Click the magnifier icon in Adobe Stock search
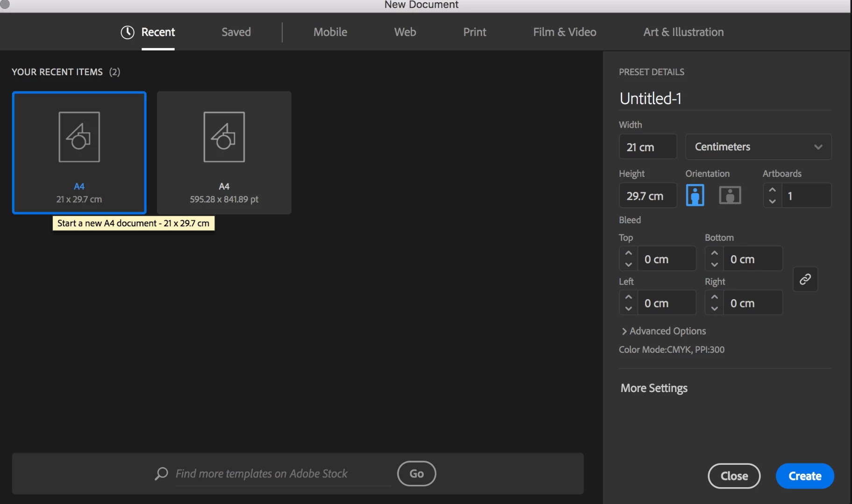The width and height of the screenshot is (852, 504). coord(161,474)
